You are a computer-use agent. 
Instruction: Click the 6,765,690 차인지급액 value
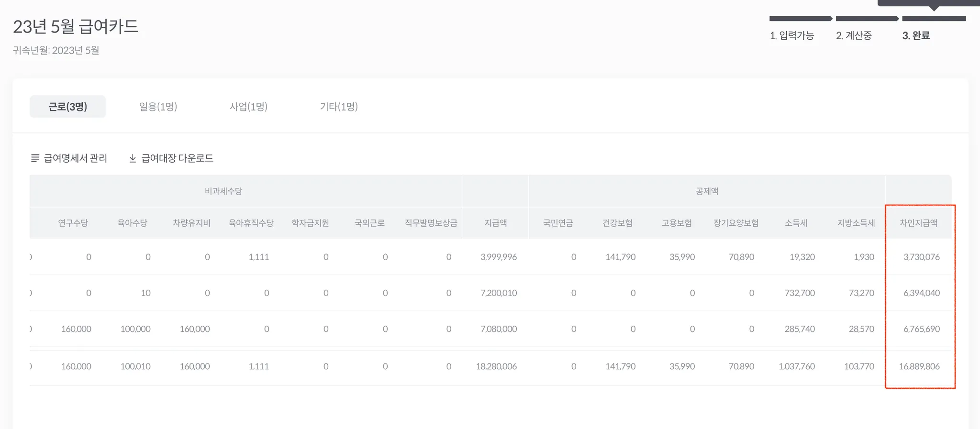[x=922, y=329]
